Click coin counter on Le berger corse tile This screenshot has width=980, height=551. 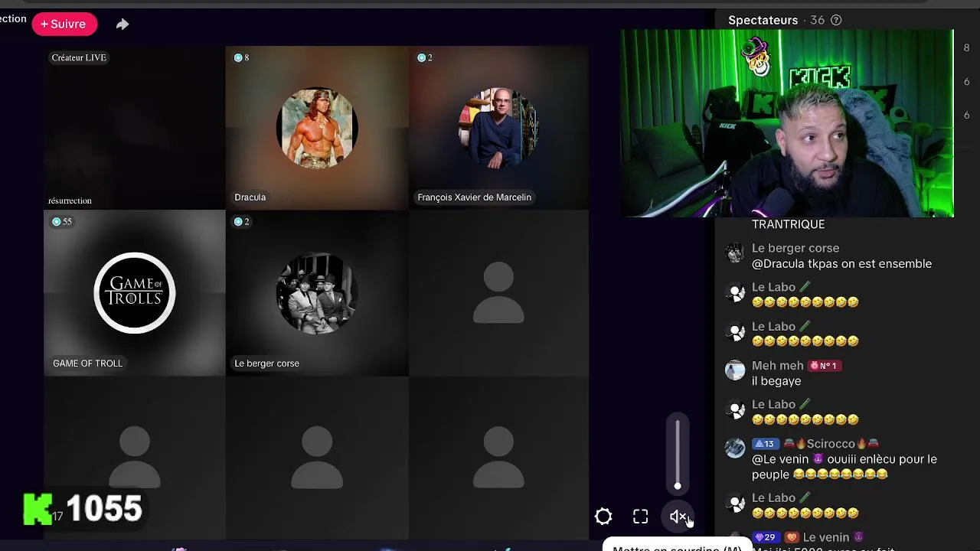coord(241,221)
